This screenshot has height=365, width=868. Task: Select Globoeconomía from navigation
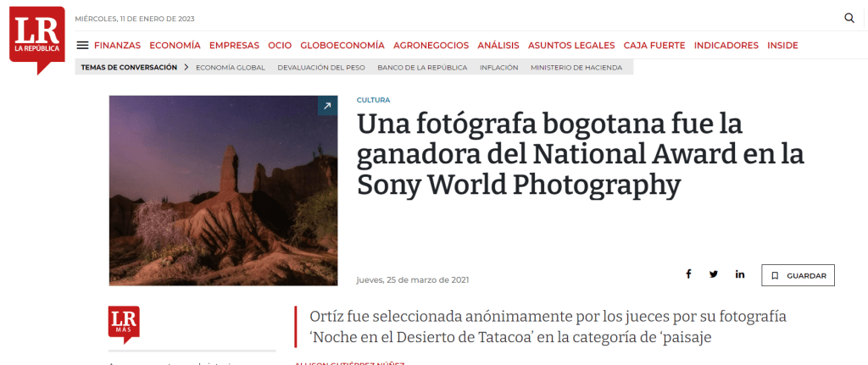[x=342, y=46]
